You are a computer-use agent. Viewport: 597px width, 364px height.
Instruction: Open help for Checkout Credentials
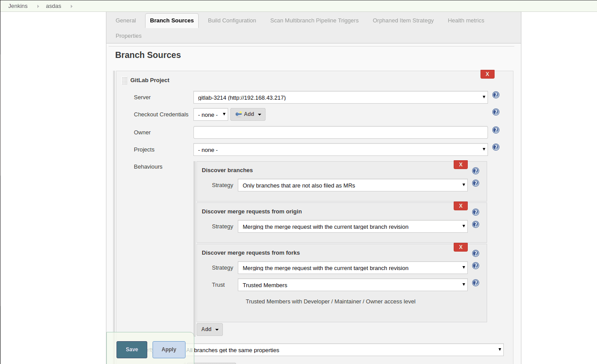tap(496, 112)
